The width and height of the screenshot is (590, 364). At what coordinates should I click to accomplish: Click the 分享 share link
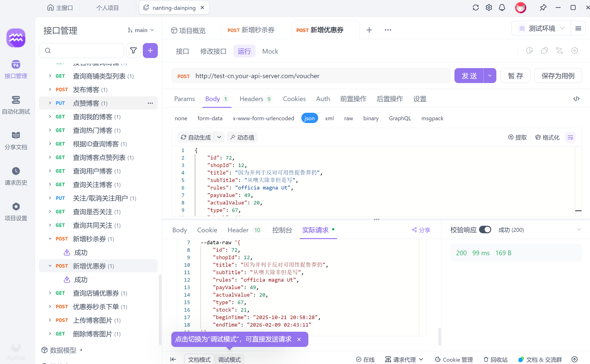421,230
